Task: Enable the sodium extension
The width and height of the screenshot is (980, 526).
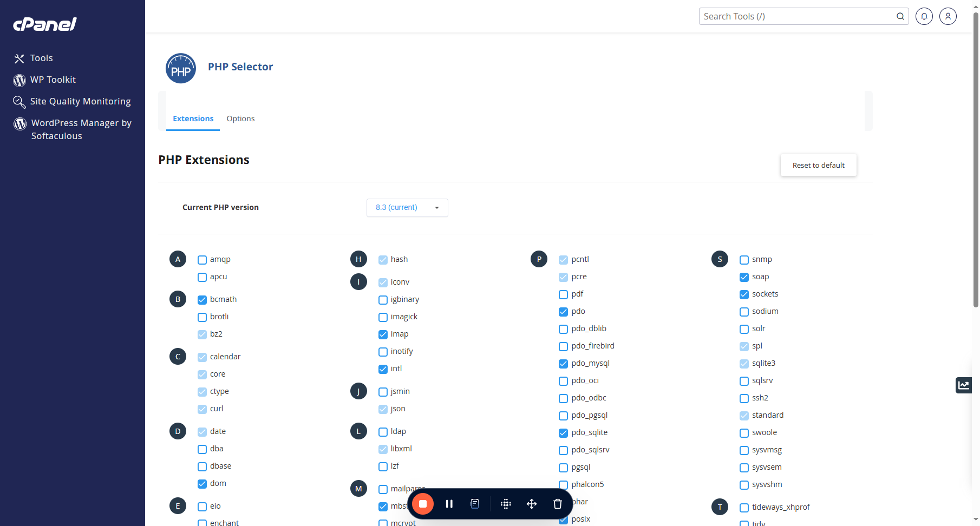Action: tap(744, 312)
